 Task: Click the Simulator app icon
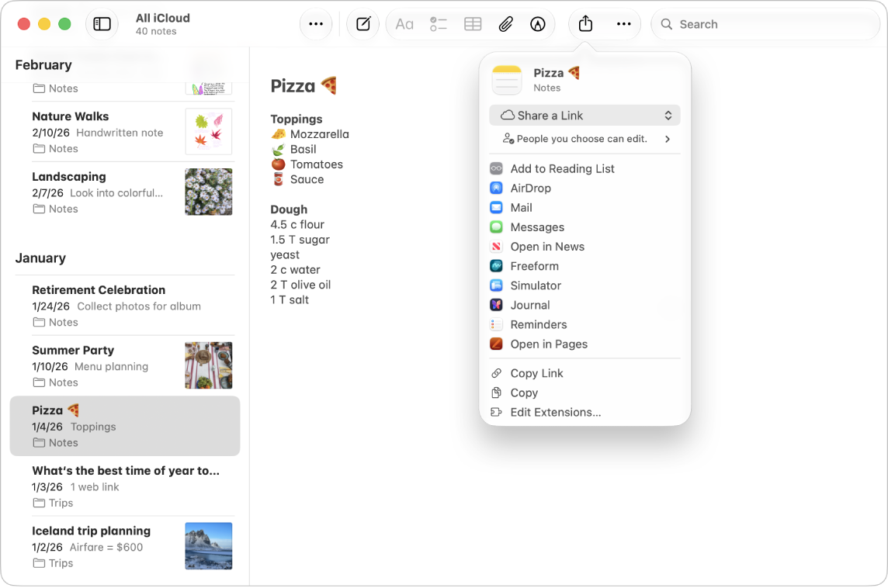[496, 285]
